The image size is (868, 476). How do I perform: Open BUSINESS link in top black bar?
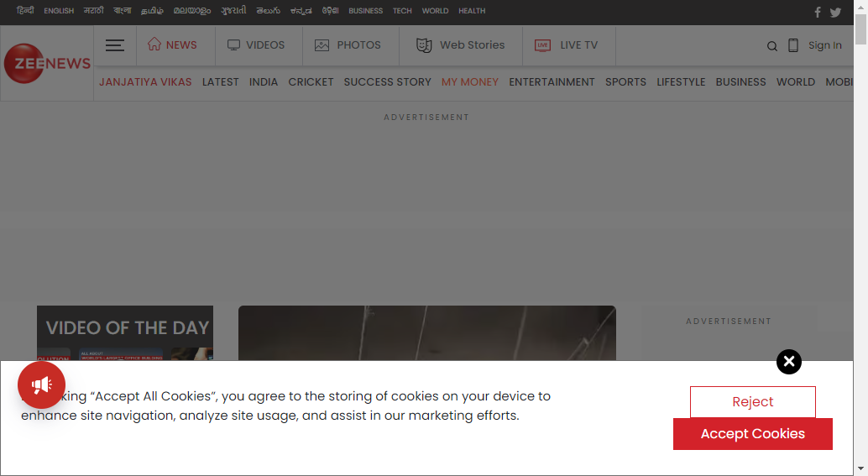(365, 11)
